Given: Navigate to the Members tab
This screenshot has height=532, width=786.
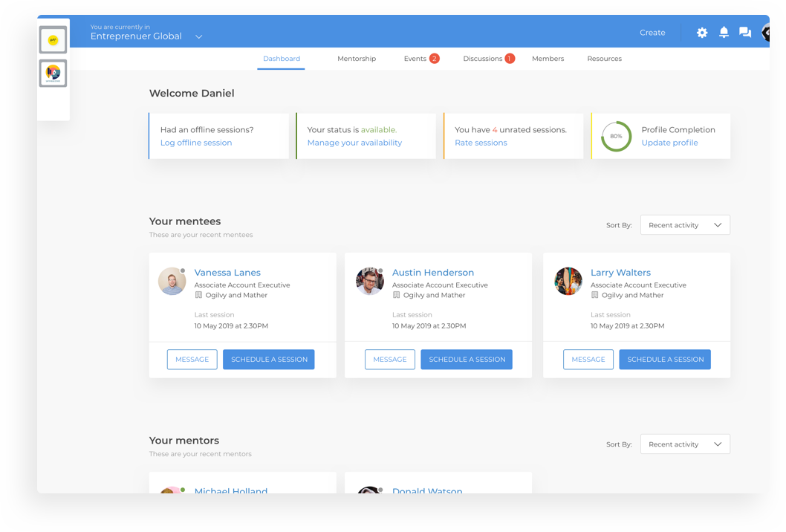Looking at the screenshot, I should [x=548, y=59].
